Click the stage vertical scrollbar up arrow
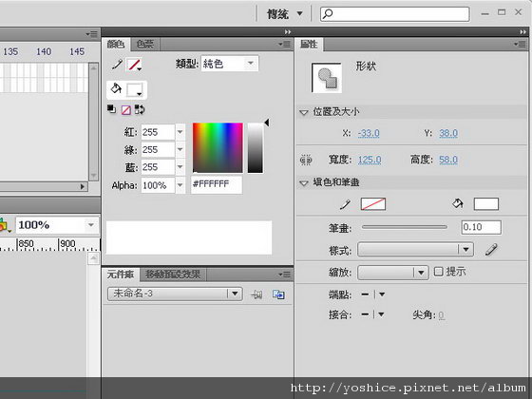Viewport: 532px width, 399px height. pyautogui.click(x=93, y=258)
